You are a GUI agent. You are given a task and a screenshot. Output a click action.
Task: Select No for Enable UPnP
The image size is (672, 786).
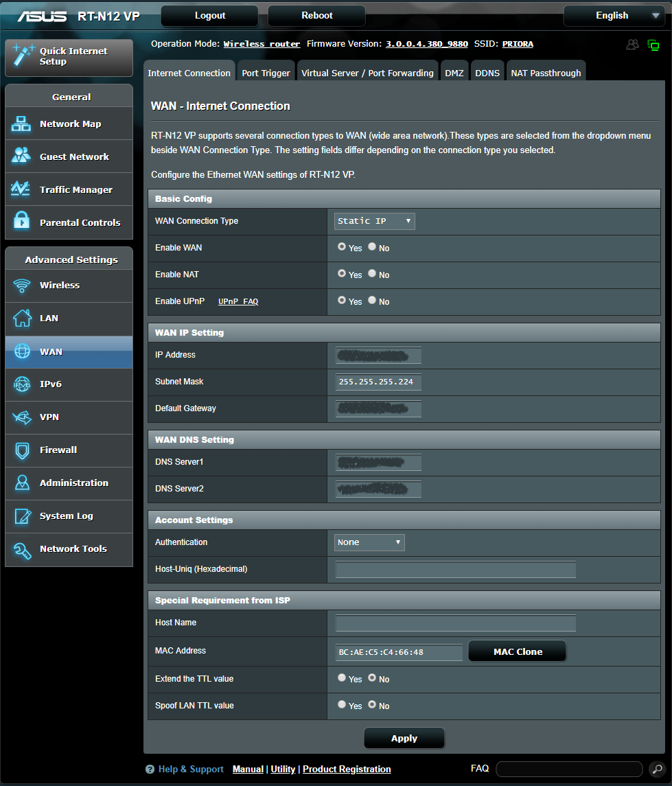[x=372, y=300]
